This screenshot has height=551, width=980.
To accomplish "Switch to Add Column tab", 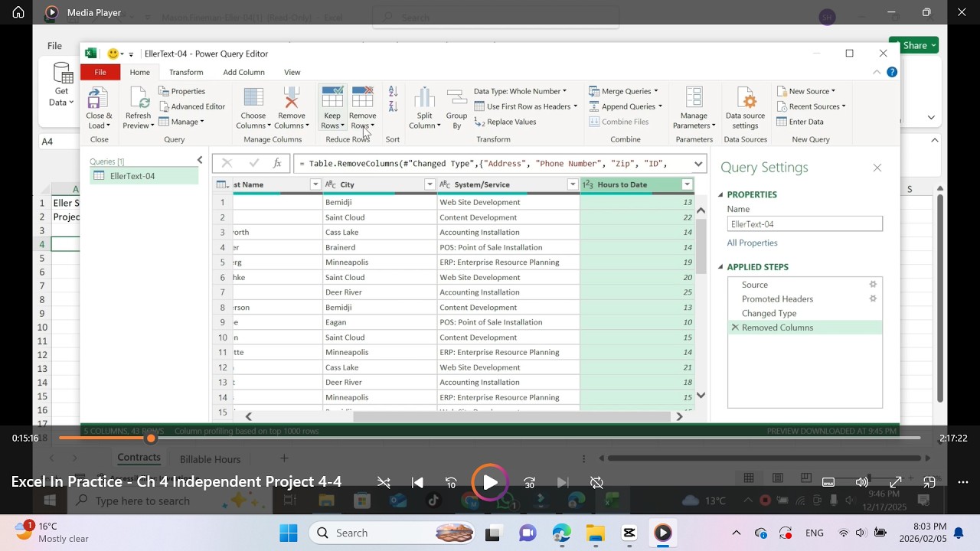I will pos(243,72).
